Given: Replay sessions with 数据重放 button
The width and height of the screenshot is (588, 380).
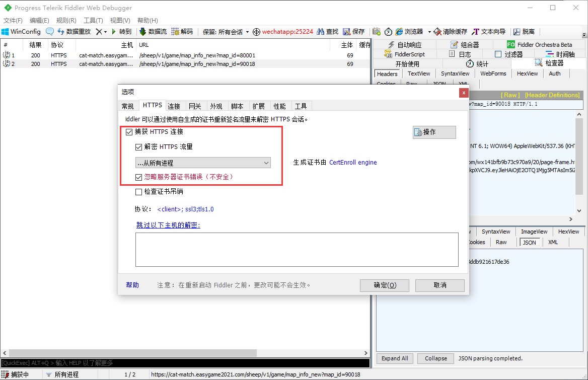Looking at the screenshot, I should click(74, 32).
